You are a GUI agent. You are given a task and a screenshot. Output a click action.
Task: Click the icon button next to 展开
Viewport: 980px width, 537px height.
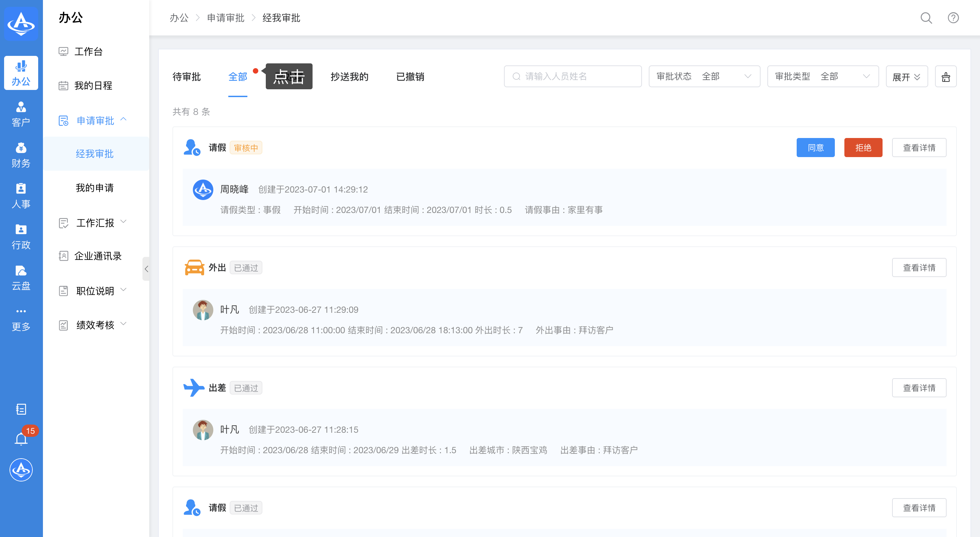coord(945,77)
